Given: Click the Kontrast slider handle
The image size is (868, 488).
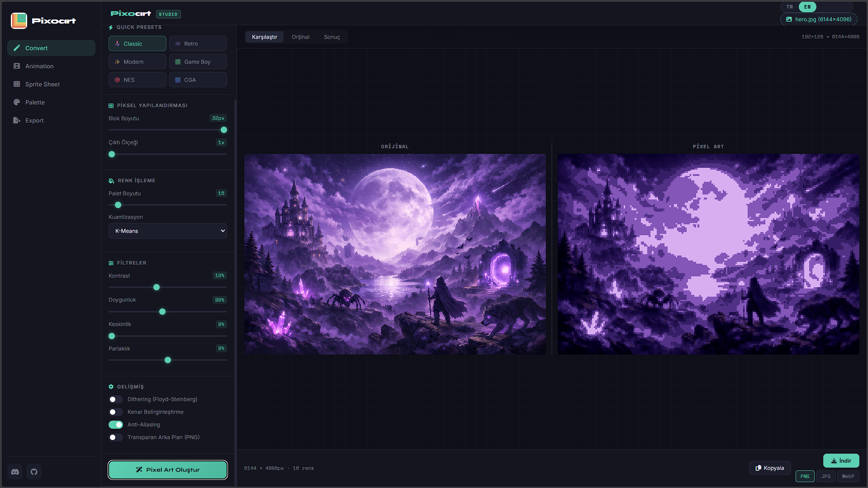Looking at the screenshot, I should tap(157, 287).
